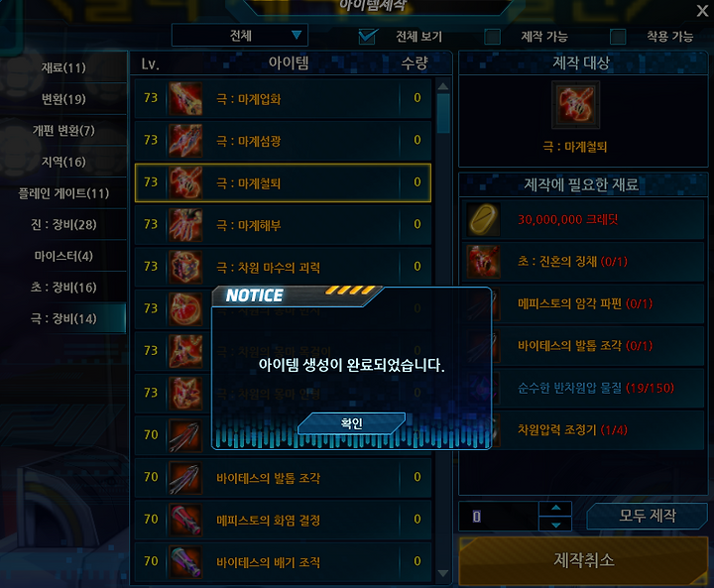Image resolution: width=714 pixels, height=588 pixels.
Task: Decrease craft quantity with down arrow
Action: (x=555, y=525)
